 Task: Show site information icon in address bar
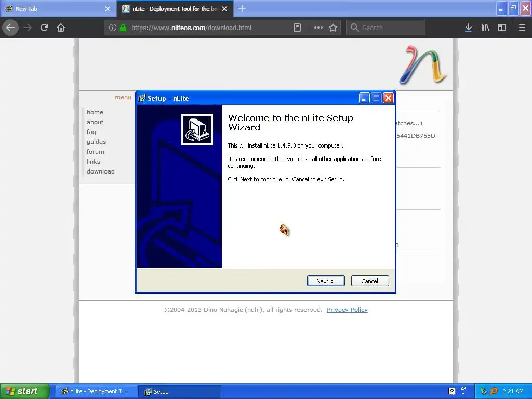pyautogui.click(x=113, y=28)
